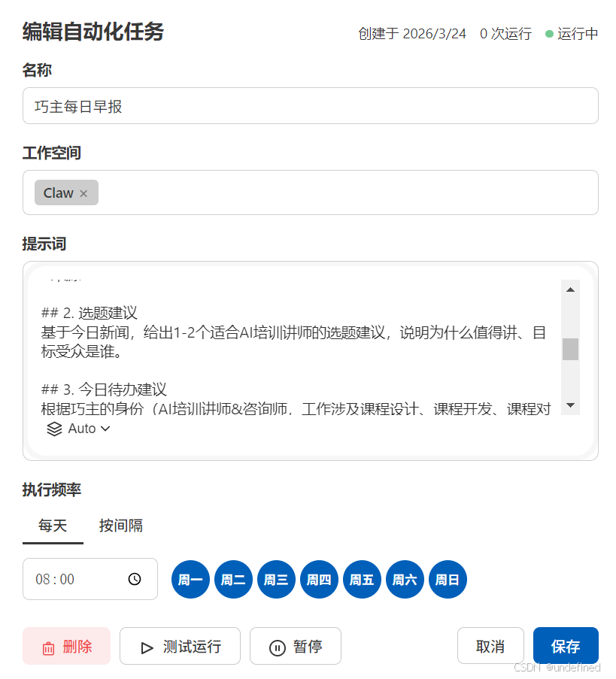The height and width of the screenshot is (679, 616).
Task: Click the play icon on 测试运行 button
Action: coord(147,648)
